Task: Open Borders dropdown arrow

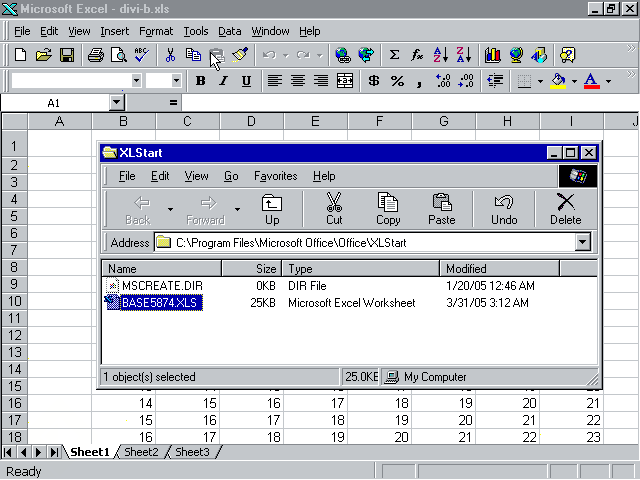Action: 540,81
